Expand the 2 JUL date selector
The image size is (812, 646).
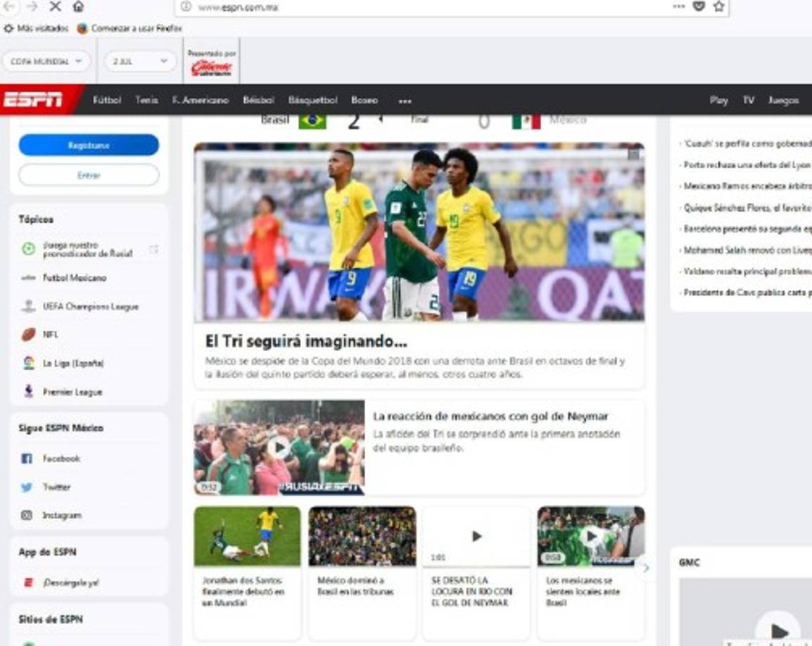coord(139,61)
